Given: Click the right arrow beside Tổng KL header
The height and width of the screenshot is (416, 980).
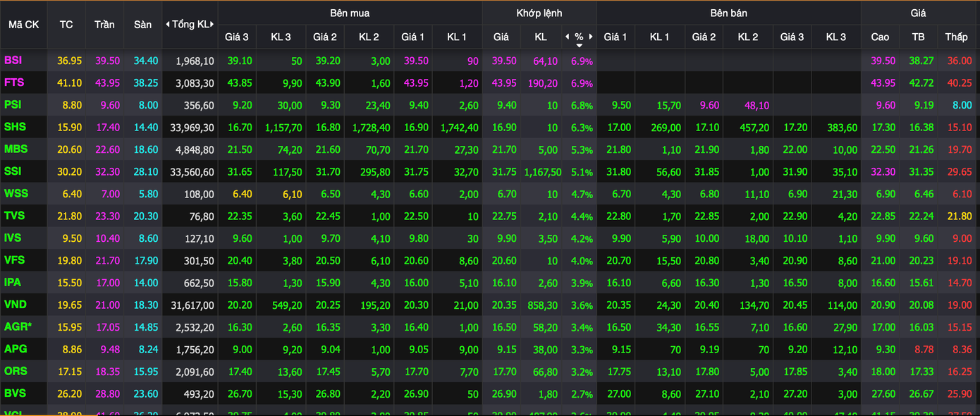Looking at the screenshot, I should pyautogui.click(x=212, y=24).
